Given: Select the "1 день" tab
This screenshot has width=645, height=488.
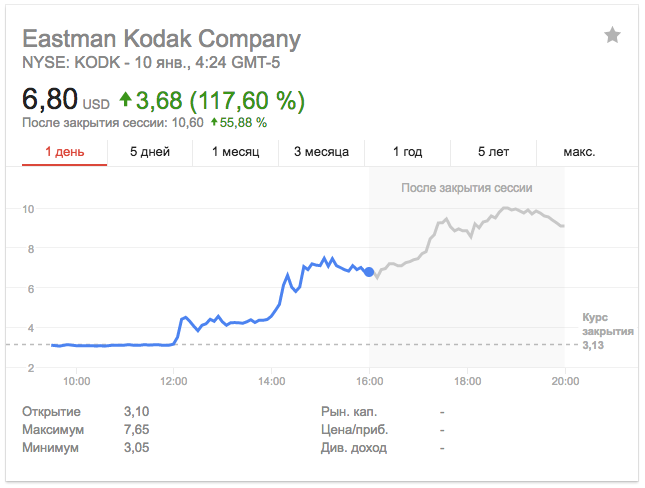Looking at the screenshot, I should [64, 152].
